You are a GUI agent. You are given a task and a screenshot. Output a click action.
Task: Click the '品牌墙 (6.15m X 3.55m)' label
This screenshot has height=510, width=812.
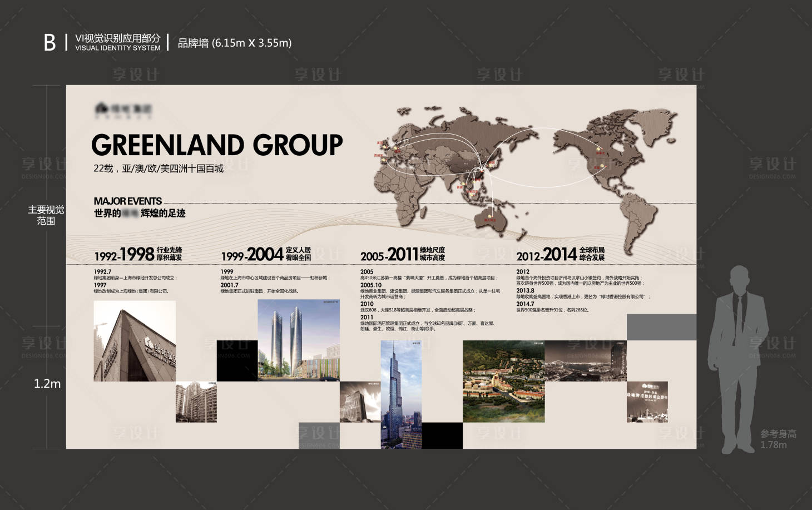coord(235,43)
